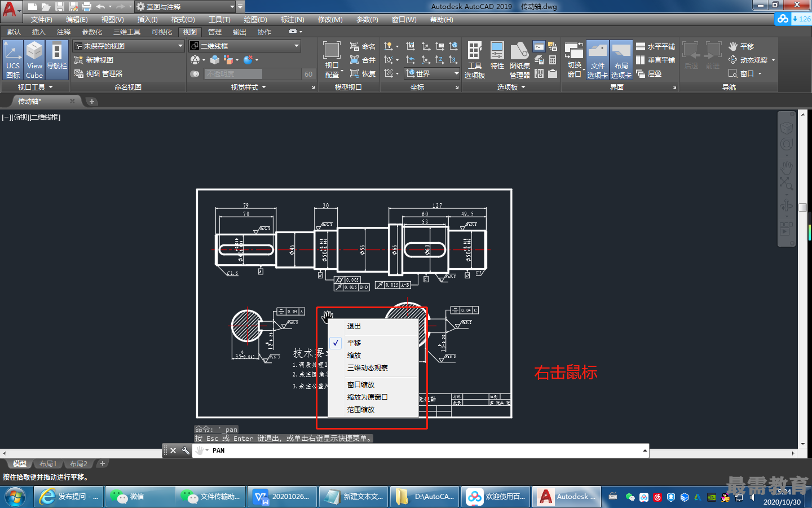Expand the 选项板 panel title
The image size is (812, 508).
point(511,87)
